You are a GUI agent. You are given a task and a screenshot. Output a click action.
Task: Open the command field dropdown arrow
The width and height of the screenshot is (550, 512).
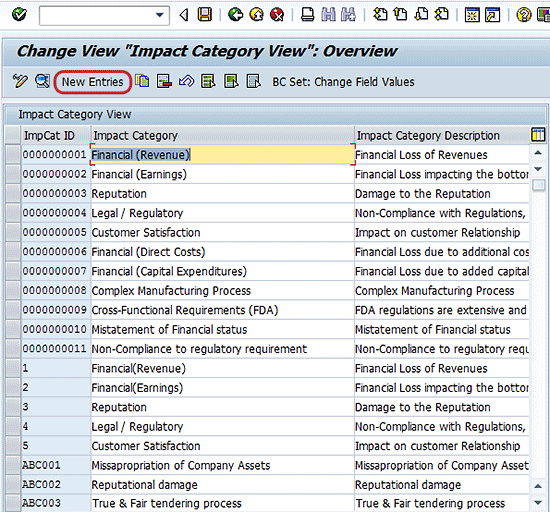pyautogui.click(x=160, y=15)
